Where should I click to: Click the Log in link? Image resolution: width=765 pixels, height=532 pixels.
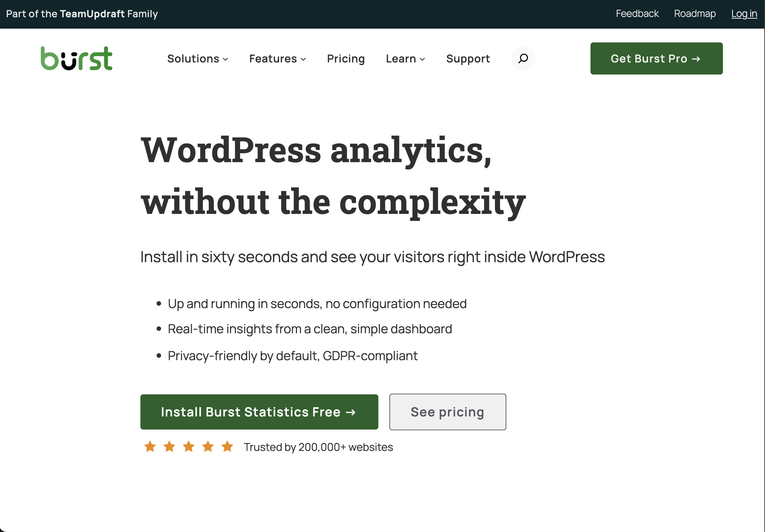[x=744, y=14]
